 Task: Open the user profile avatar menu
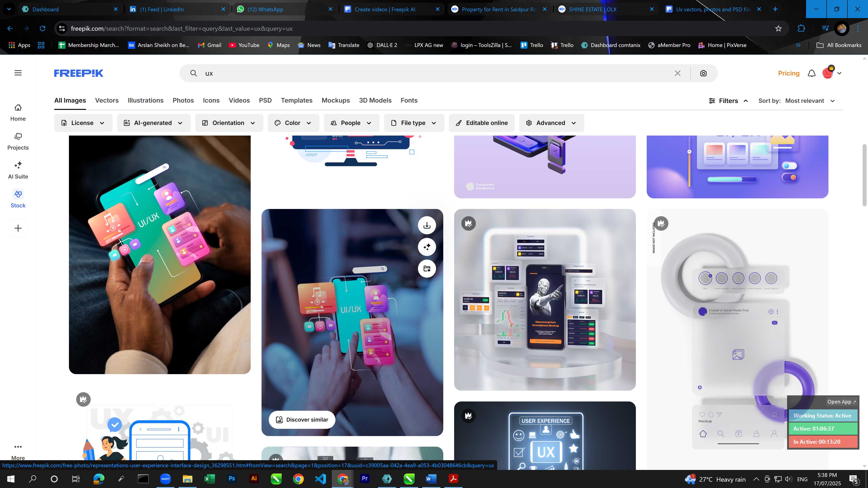click(831, 73)
